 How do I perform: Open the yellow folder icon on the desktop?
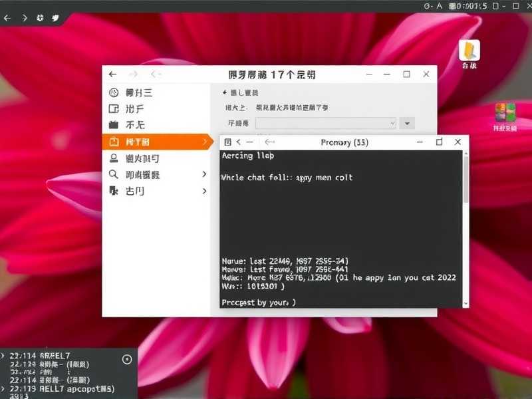pyautogui.click(x=469, y=50)
